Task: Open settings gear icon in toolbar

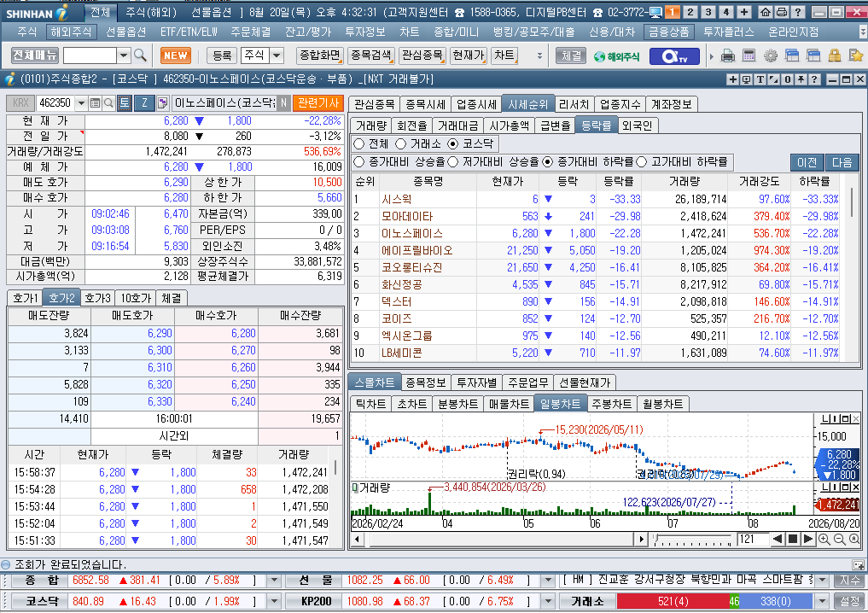Action: click(771, 55)
